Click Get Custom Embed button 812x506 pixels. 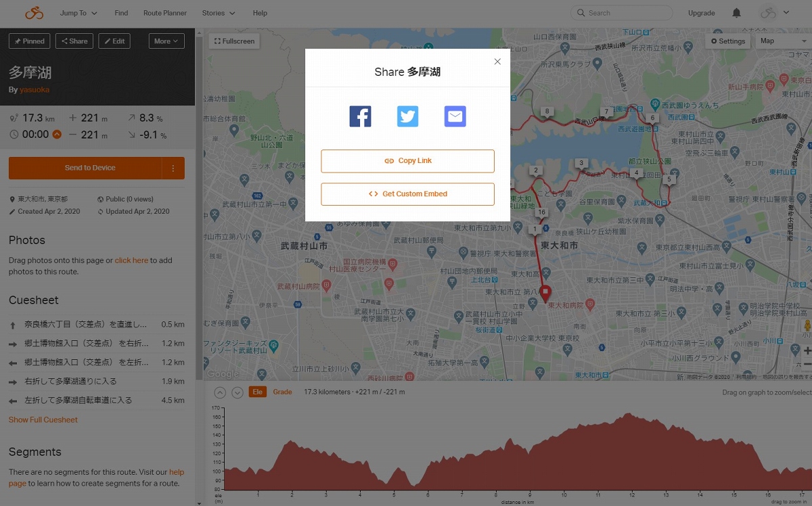407,194
